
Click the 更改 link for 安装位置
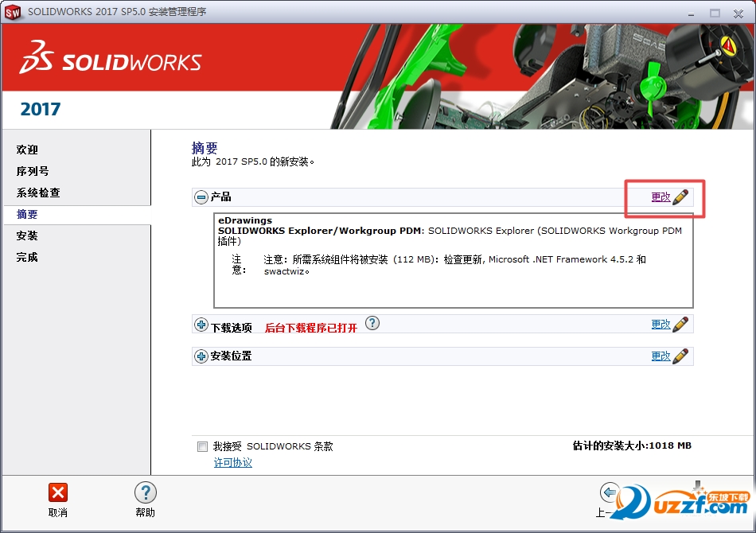pyautogui.click(x=661, y=356)
